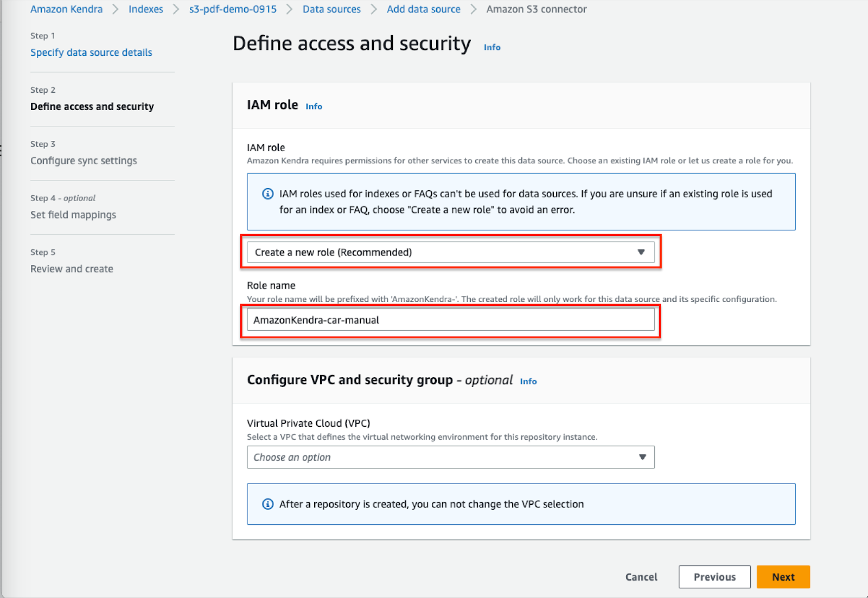Image resolution: width=868 pixels, height=598 pixels.
Task: Click the IAM role dropdown arrow
Action: click(x=641, y=252)
